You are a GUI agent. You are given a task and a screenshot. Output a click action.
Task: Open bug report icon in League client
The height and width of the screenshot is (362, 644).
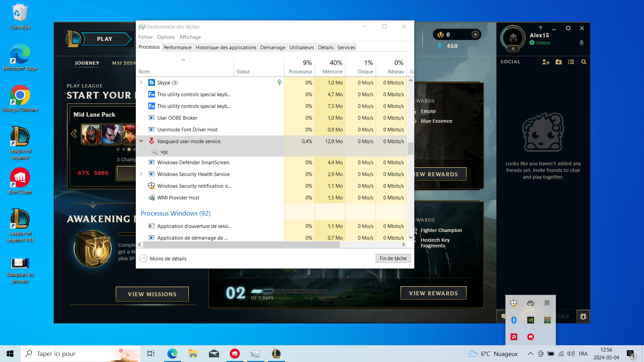click(x=583, y=316)
